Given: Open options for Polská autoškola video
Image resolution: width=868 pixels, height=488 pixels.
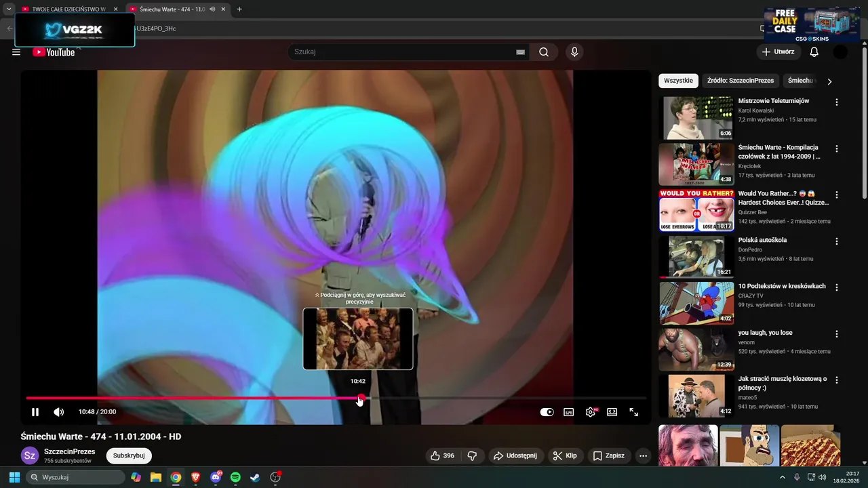Looking at the screenshot, I should [836, 241].
